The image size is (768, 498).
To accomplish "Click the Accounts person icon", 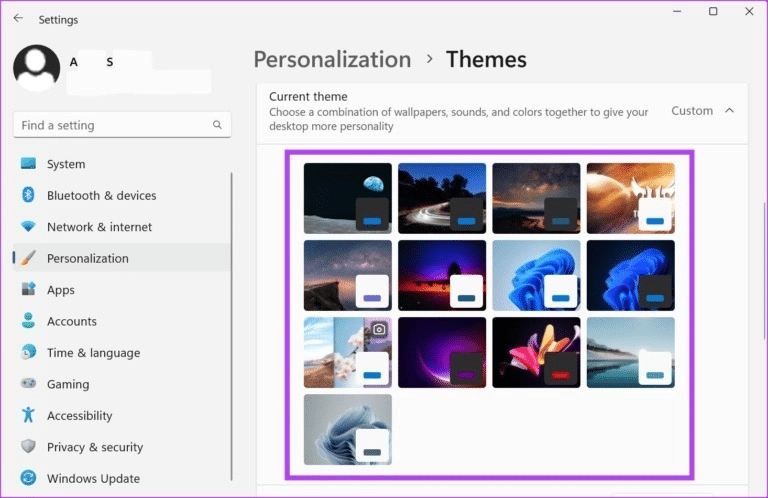I will click(28, 321).
